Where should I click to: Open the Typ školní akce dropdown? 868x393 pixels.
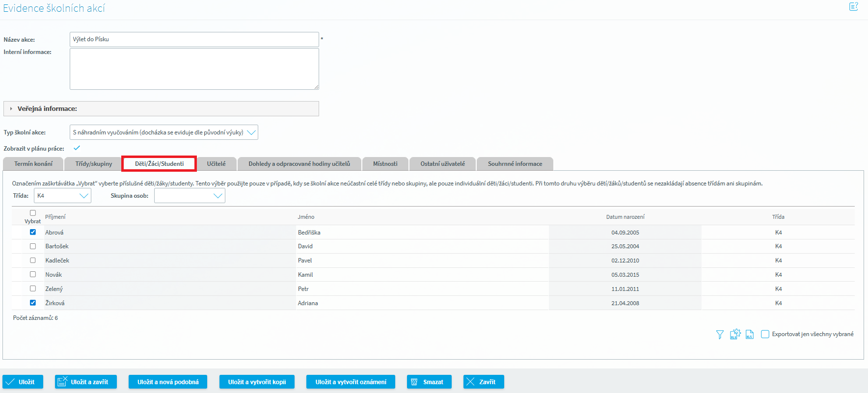[x=163, y=132]
